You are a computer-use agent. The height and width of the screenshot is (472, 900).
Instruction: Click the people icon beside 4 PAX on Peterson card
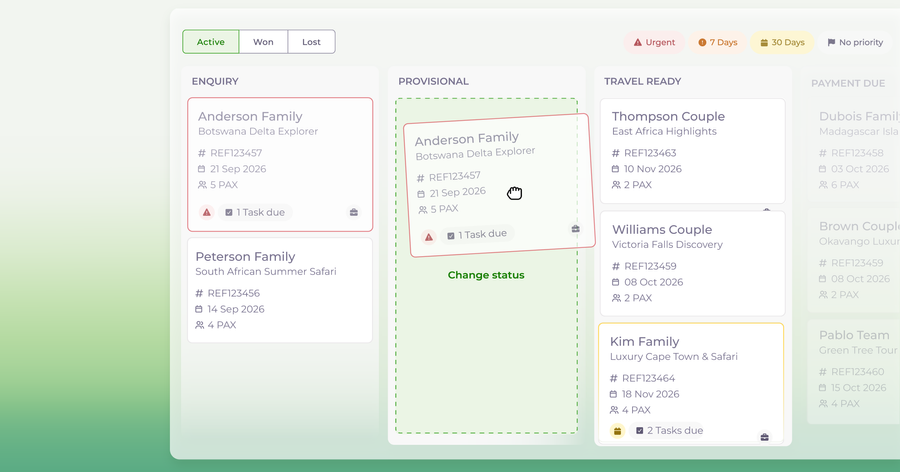199,325
